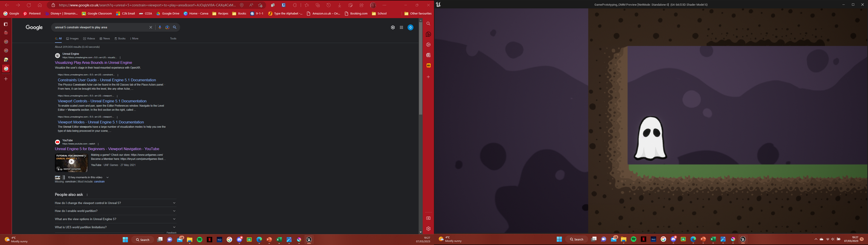Image resolution: width=868 pixels, height=245 pixels.
Task: View site information via the lock icon
Action: pyautogui.click(x=53, y=5)
